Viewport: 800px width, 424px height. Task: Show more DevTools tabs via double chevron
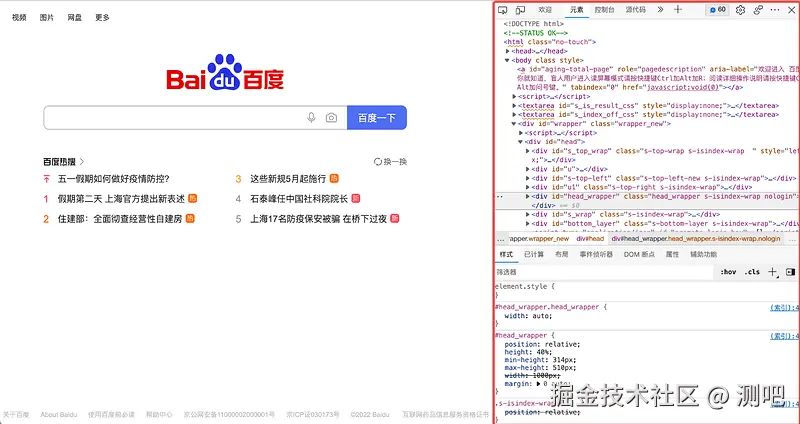coord(660,10)
